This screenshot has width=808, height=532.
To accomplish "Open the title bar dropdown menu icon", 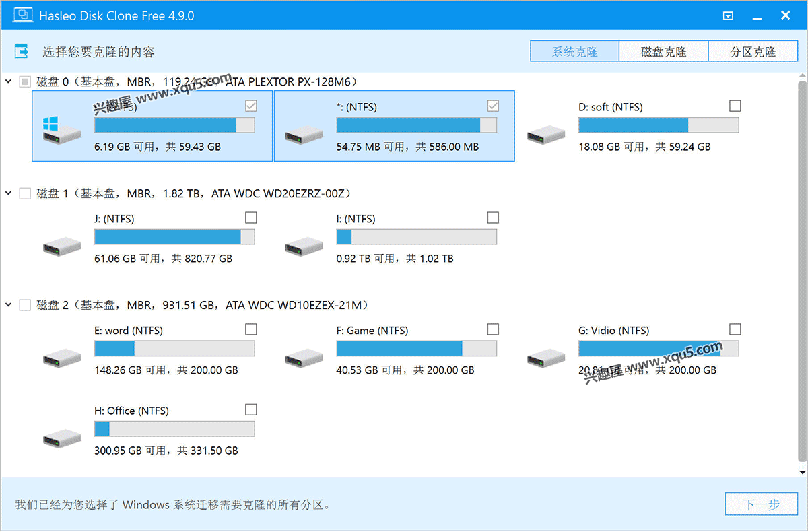I will click(x=728, y=15).
